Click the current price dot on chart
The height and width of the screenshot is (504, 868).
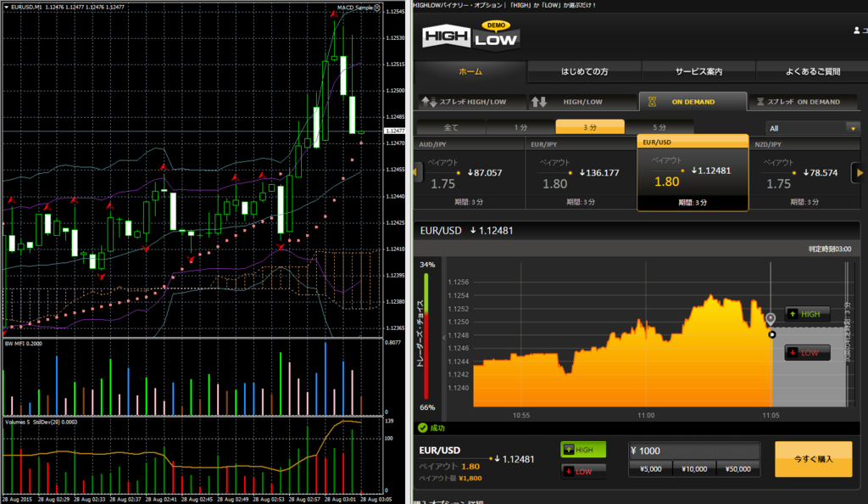pyautogui.click(x=771, y=334)
